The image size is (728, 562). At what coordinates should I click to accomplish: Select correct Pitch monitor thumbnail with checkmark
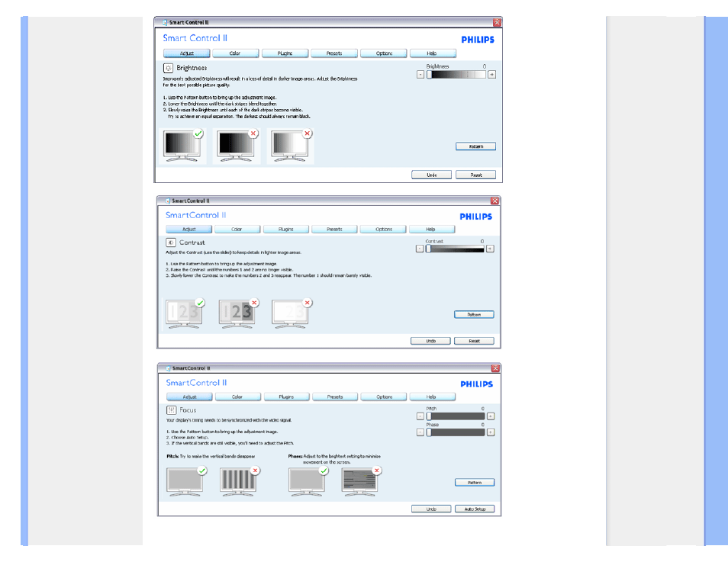pos(185,482)
